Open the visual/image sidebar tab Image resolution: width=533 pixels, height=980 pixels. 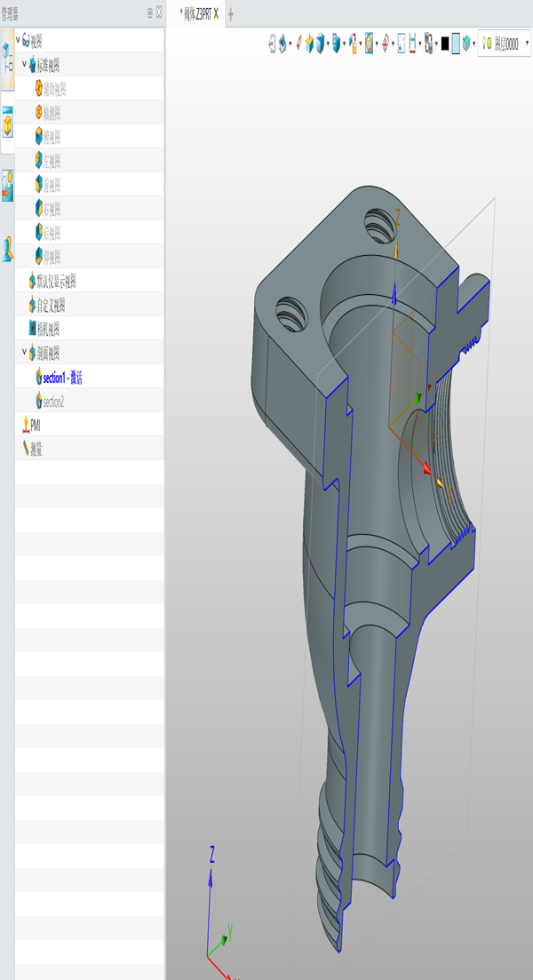[7, 186]
